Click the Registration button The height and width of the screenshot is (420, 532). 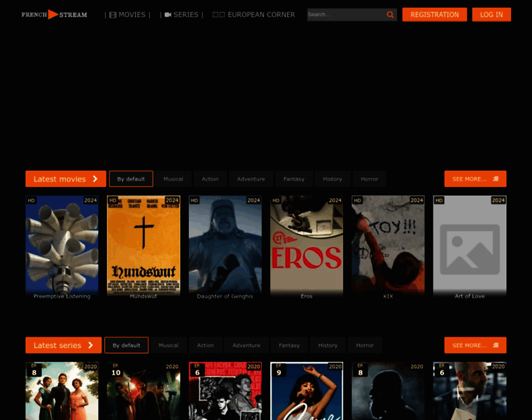coord(435,15)
